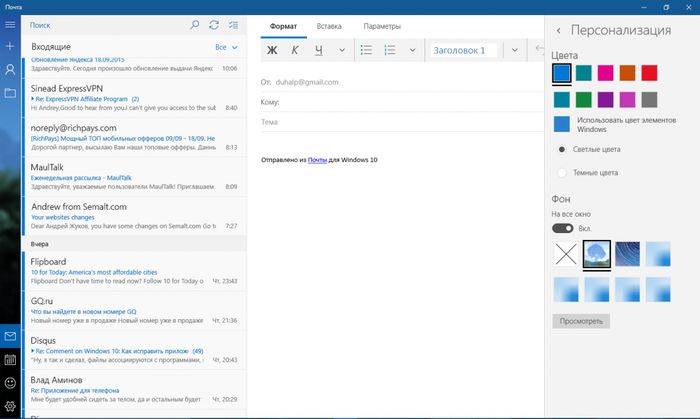This screenshot has width=700, height=419.
Task: Toggle bulleted list icon
Action: [x=366, y=50]
